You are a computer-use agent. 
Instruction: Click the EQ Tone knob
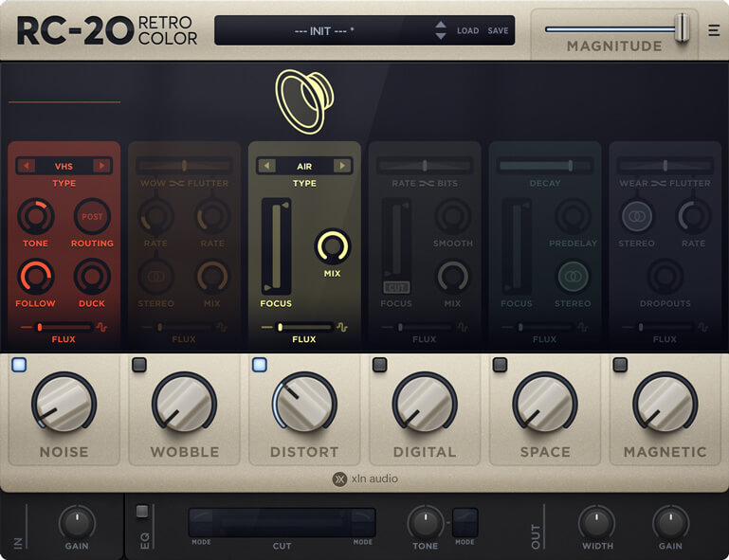426,522
